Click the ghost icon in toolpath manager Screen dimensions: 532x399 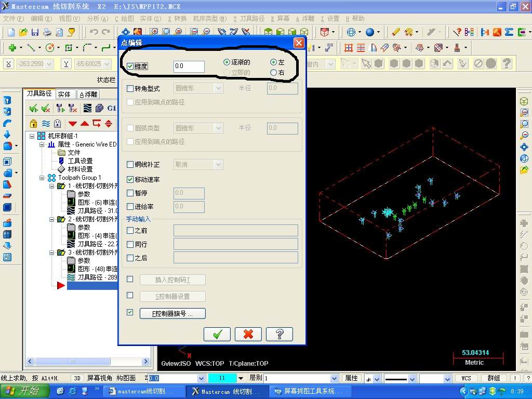tap(58, 123)
